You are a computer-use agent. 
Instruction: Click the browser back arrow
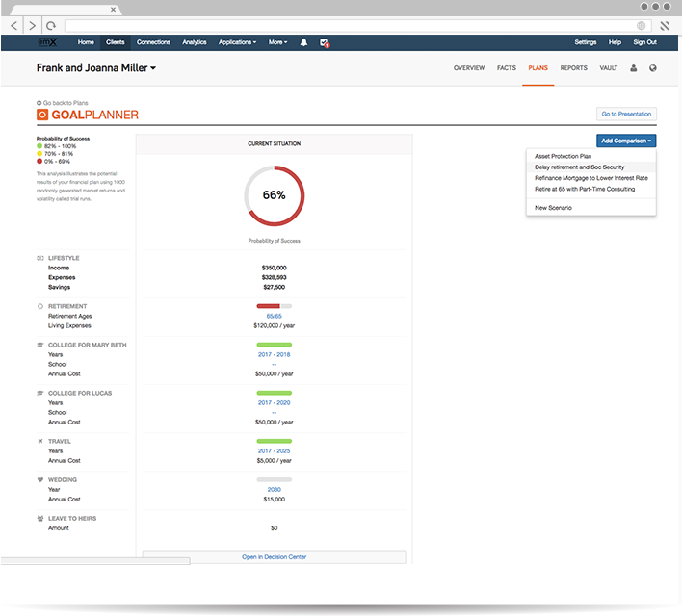click(x=13, y=26)
